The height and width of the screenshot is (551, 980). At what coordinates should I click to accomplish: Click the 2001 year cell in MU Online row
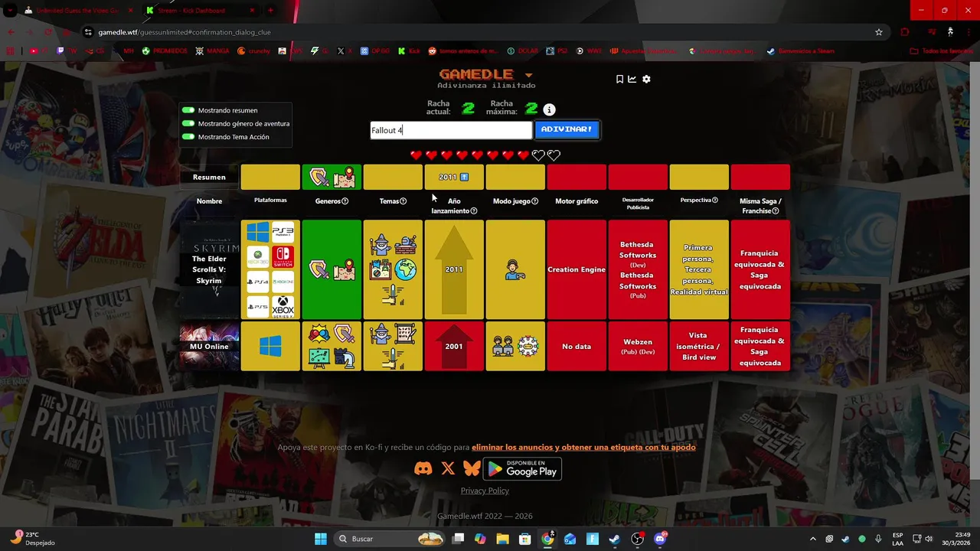454,346
